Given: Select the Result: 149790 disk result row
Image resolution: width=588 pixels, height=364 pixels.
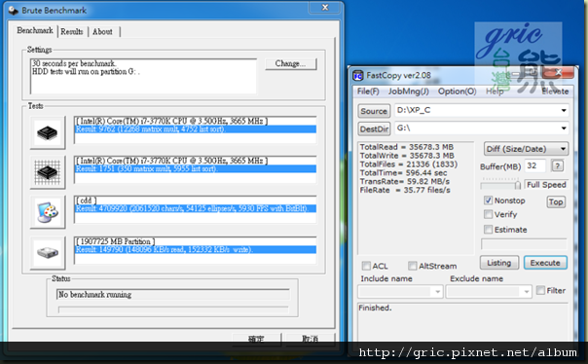Looking at the screenshot, I should (x=195, y=250).
